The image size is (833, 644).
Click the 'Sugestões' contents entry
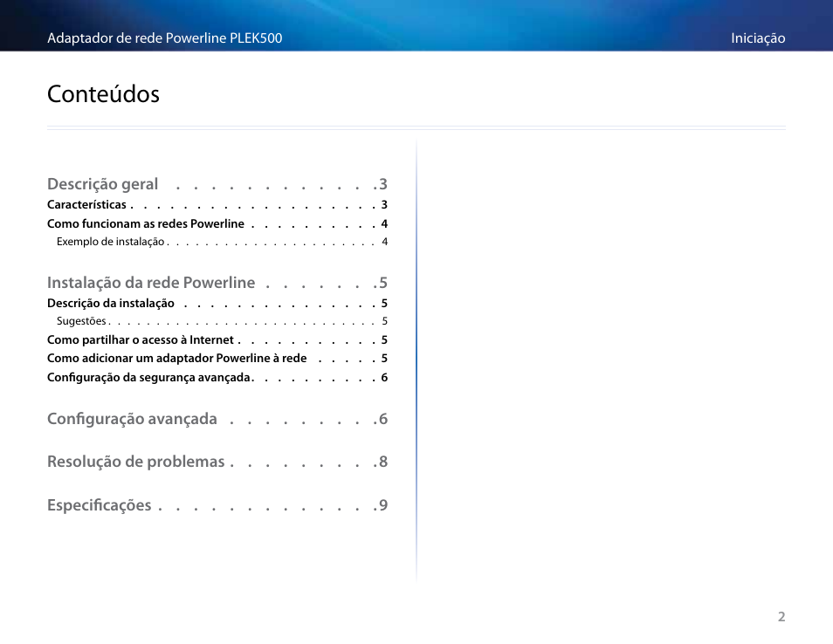[x=222, y=320]
